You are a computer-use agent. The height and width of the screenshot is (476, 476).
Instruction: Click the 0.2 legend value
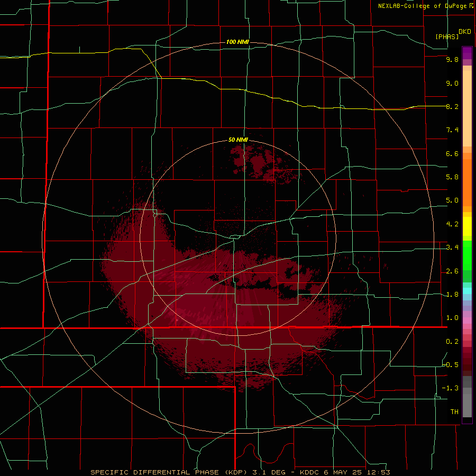click(452, 342)
